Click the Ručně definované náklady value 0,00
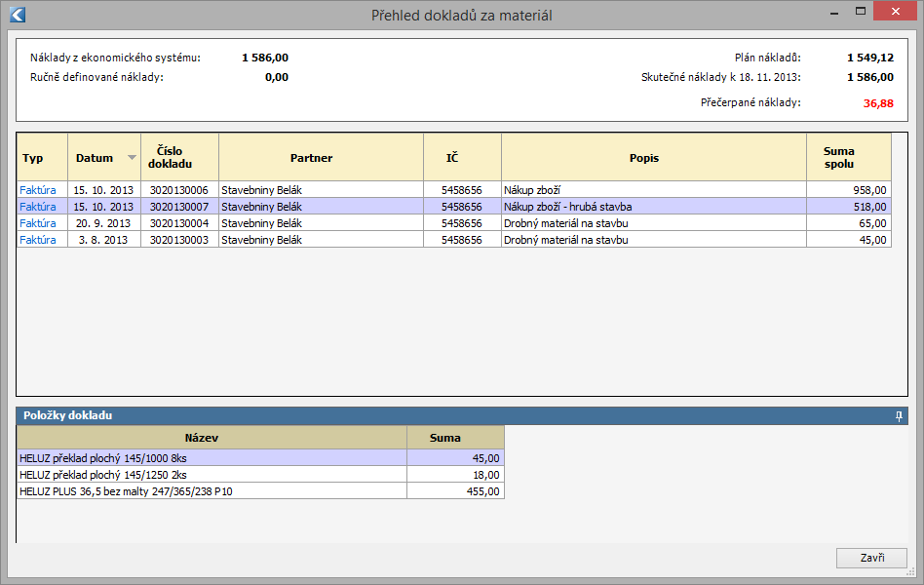The width and height of the screenshot is (924, 585). (277, 77)
